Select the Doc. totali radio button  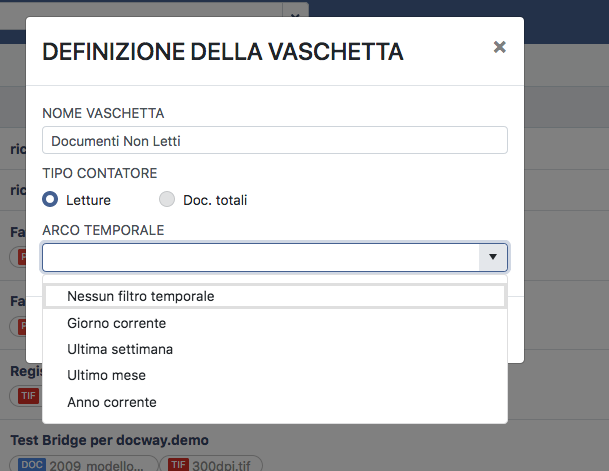(167, 199)
